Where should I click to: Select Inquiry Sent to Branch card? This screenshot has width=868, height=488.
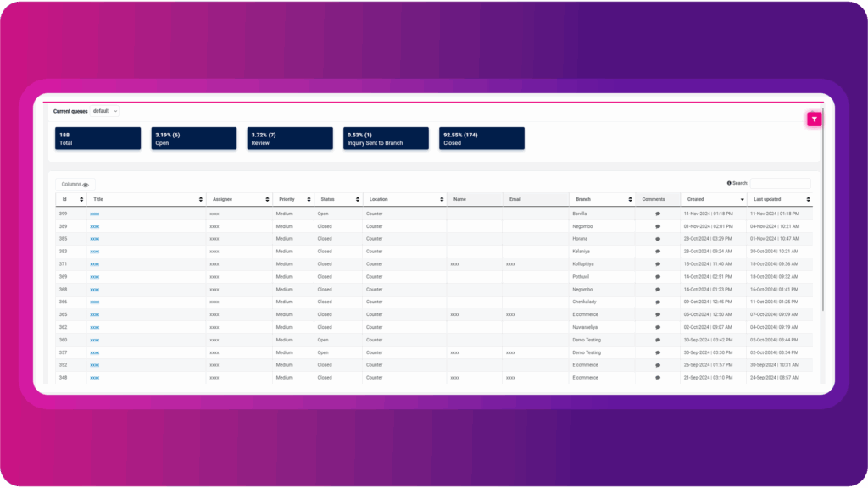[x=386, y=138]
